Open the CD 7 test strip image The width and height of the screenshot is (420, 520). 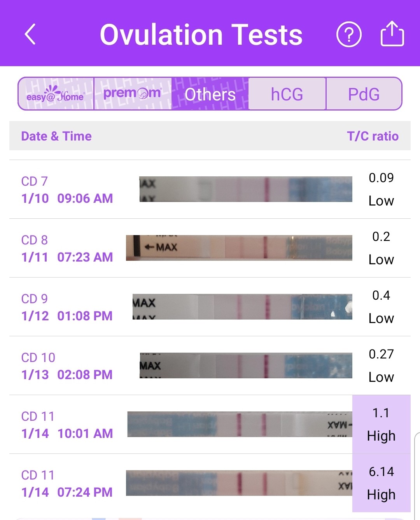[x=246, y=189]
